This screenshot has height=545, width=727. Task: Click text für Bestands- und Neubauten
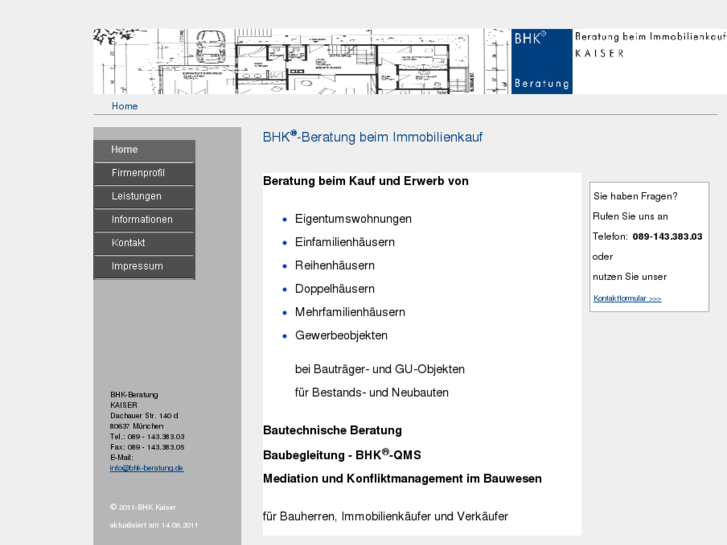(371, 392)
